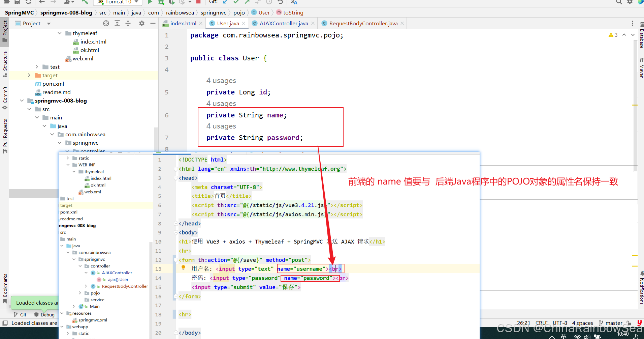Start debugging with the bug icon
644x339 pixels.
coord(161,2)
